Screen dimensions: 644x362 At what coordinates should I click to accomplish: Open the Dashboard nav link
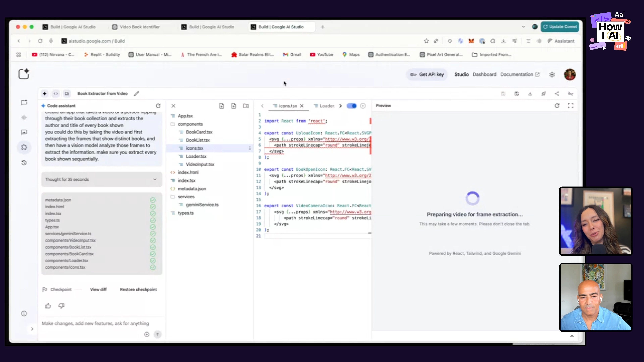pyautogui.click(x=485, y=74)
